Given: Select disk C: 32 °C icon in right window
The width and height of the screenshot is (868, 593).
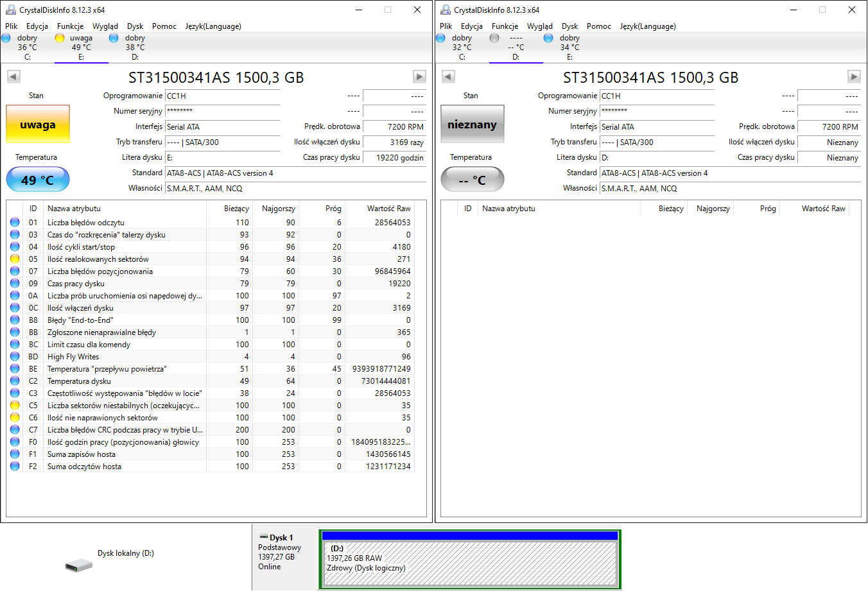Looking at the screenshot, I should [x=440, y=38].
